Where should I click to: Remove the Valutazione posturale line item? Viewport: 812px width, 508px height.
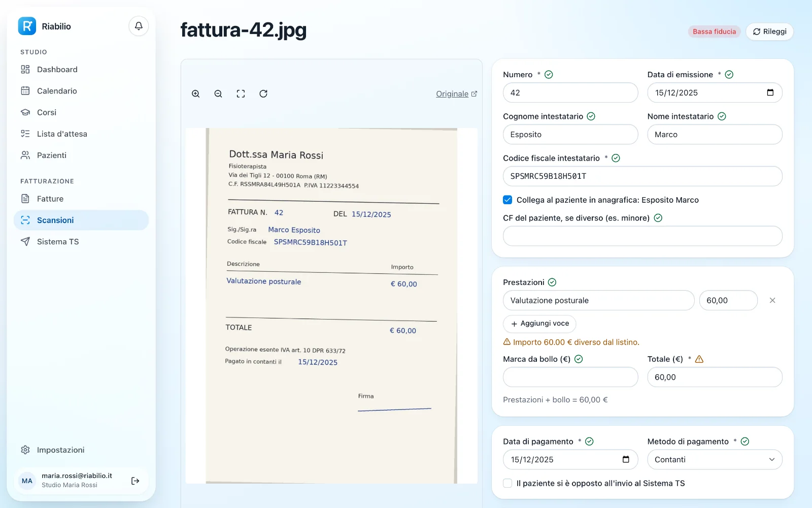click(x=772, y=300)
